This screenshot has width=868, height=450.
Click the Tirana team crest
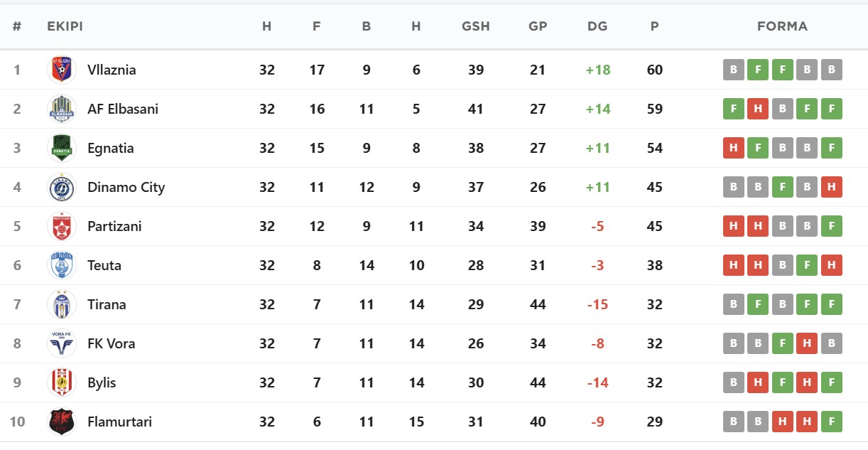tap(62, 304)
